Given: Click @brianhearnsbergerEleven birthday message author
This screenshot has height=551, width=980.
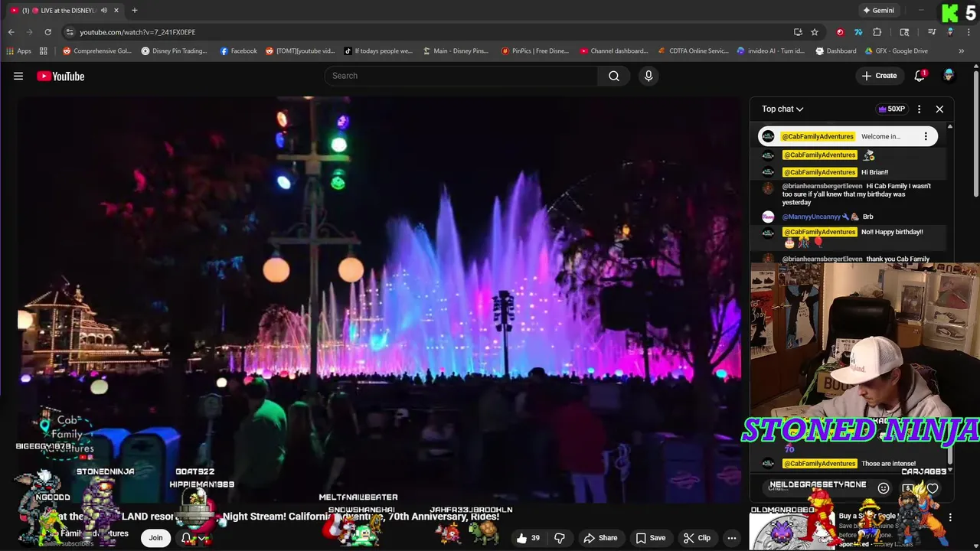Looking at the screenshot, I should [x=822, y=186].
